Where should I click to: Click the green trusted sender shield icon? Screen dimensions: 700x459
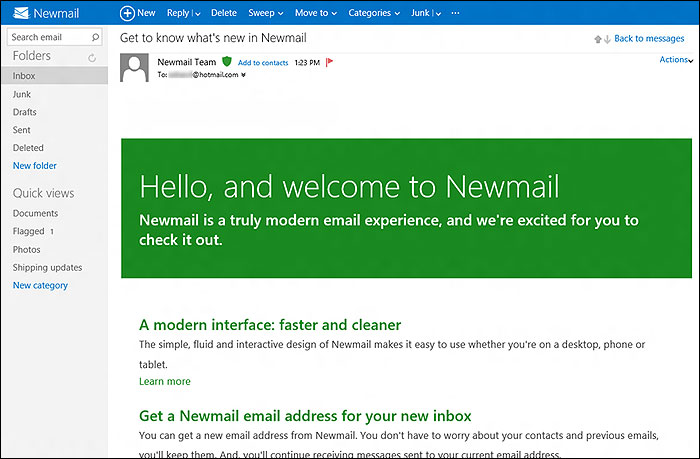pos(227,62)
